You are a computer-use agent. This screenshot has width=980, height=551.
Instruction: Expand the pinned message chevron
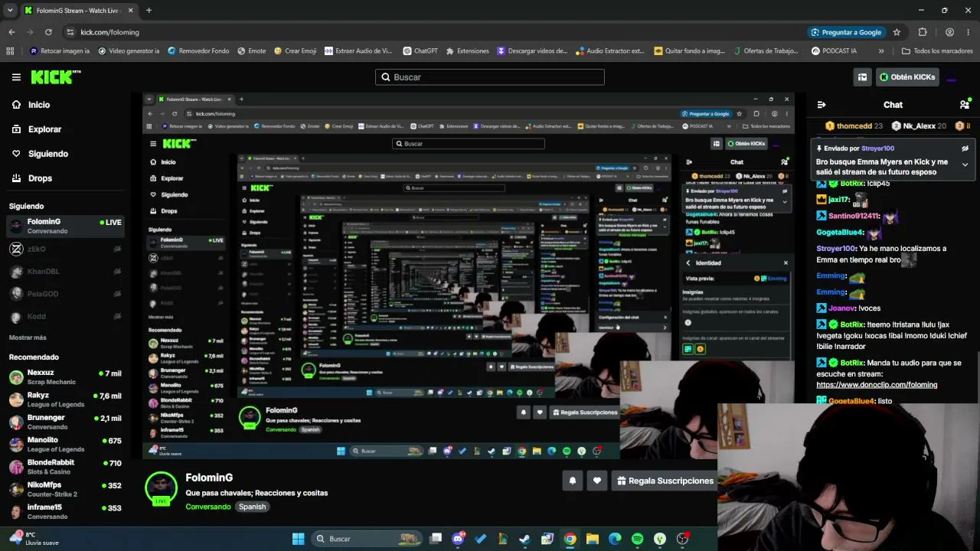[965, 165]
